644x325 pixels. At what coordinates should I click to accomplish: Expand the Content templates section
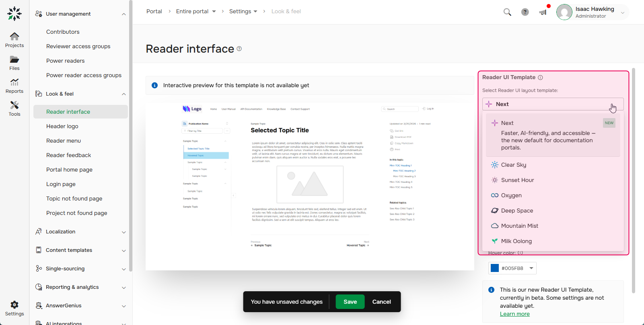[124, 251]
